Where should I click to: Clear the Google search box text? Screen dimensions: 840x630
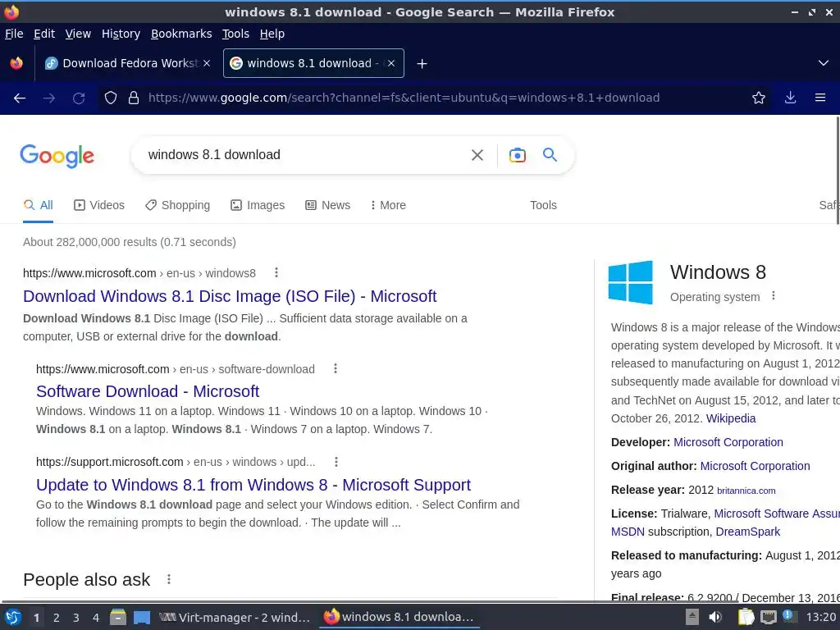tap(477, 155)
